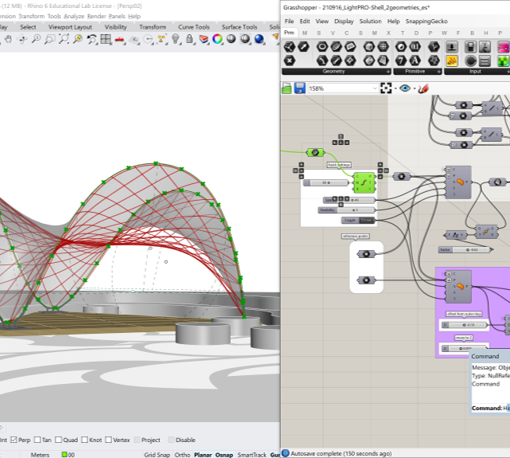The image size is (510, 458).
Task: Toggle Grid Snap in Rhino status bar
Action: point(157,455)
